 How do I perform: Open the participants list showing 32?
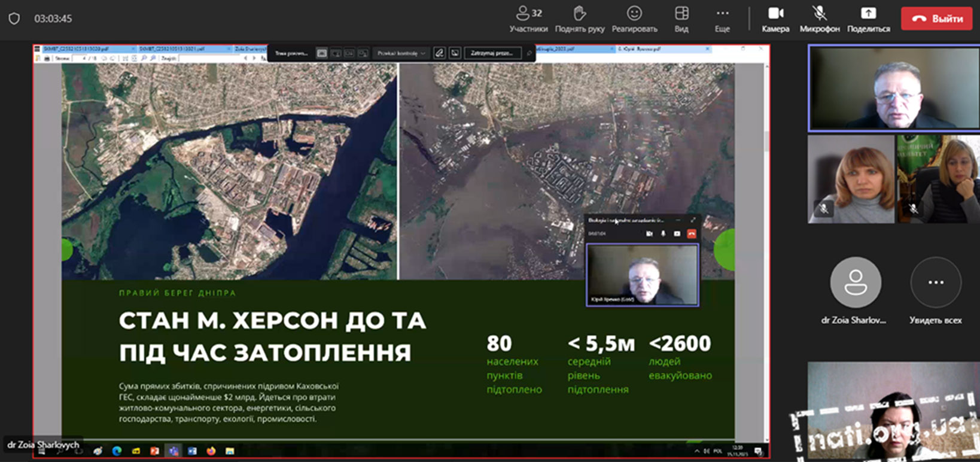click(x=528, y=19)
